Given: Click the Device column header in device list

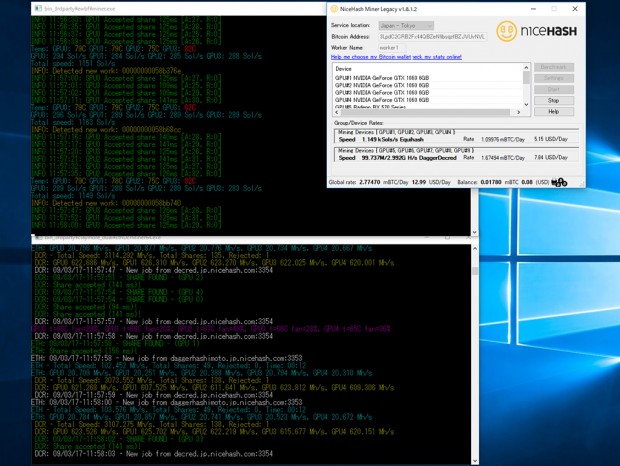Looking at the screenshot, I should pyautogui.click(x=343, y=69).
